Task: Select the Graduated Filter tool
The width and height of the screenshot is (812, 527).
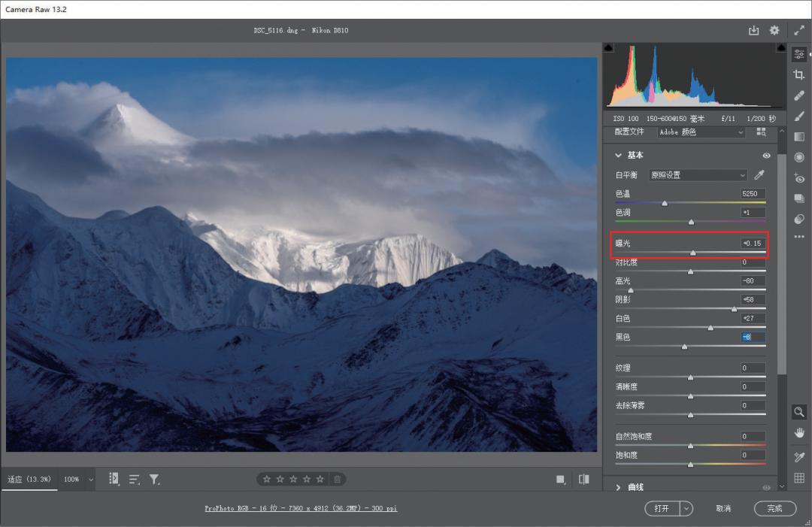Action: (x=799, y=137)
